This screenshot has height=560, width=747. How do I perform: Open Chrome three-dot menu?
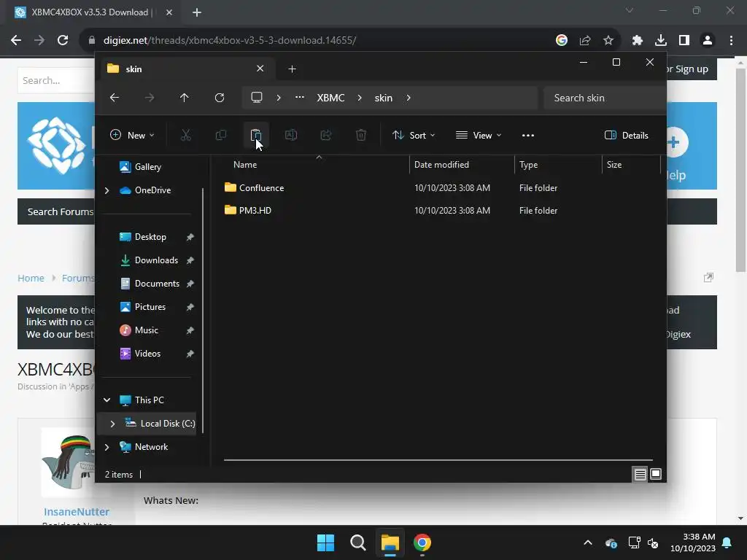tap(731, 41)
